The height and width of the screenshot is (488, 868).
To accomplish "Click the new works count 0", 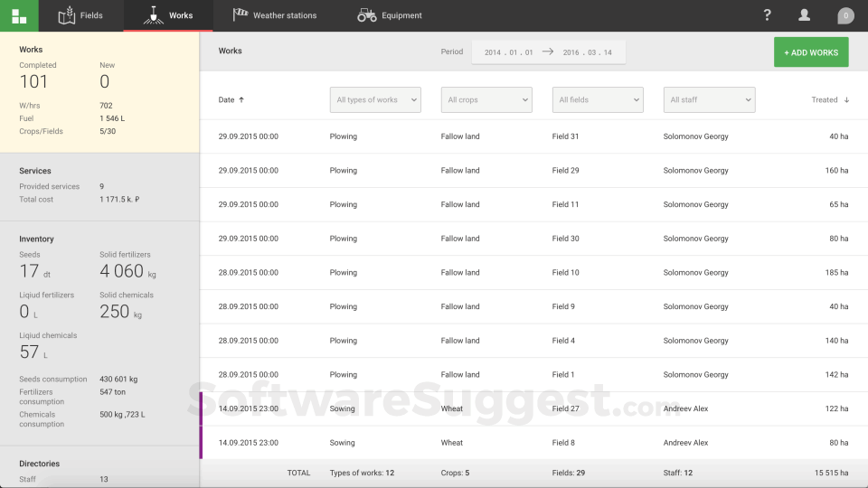I will [x=105, y=82].
